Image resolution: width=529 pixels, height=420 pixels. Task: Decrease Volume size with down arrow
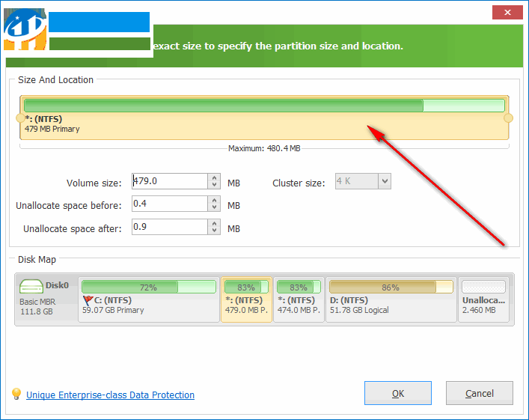(214, 185)
